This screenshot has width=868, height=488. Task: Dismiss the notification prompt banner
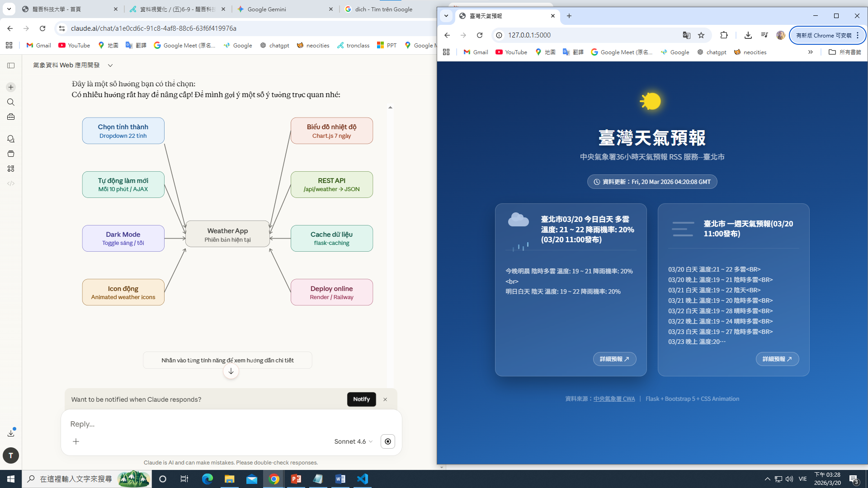pyautogui.click(x=385, y=399)
